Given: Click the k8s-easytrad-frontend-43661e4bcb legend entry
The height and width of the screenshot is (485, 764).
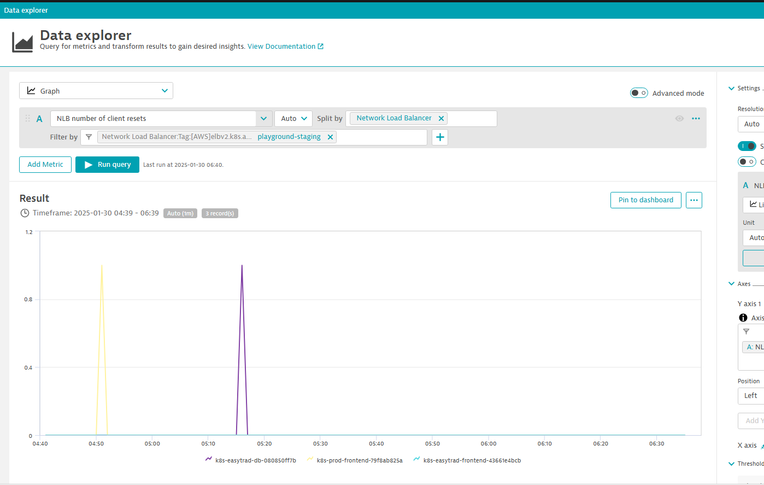Looking at the screenshot, I should click(467, 460).
